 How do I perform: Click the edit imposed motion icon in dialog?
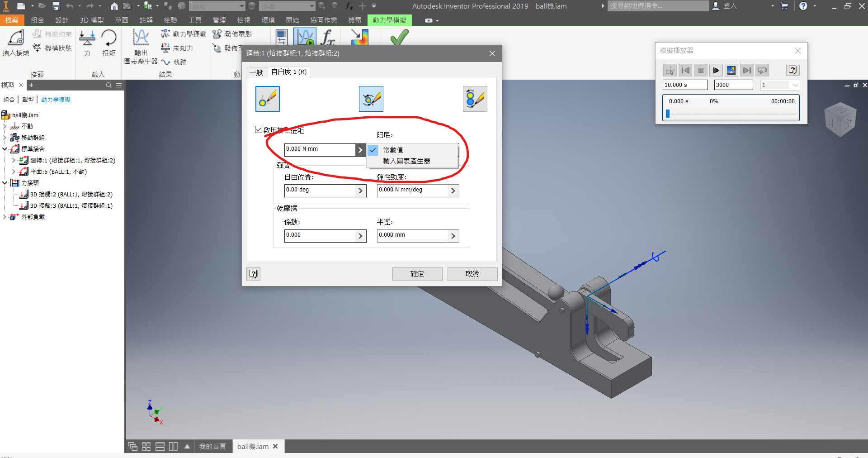pyautogui.click(x=475, y=99)
